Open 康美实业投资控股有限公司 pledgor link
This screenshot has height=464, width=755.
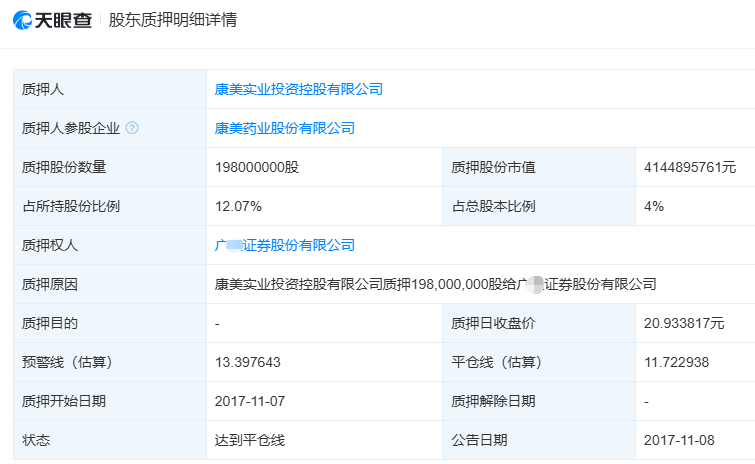point(299,89)
